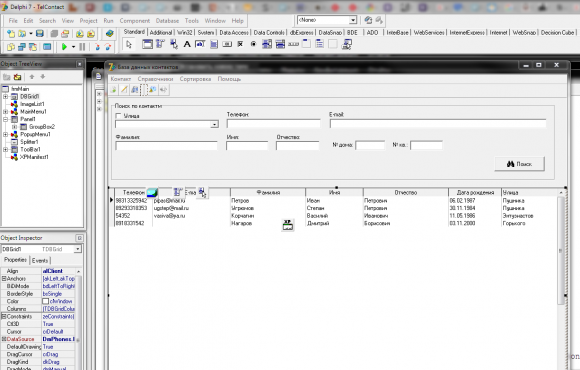The width and height of the screenshot is (580, 370).
Task: Run the project with the green arrow
Action: tap(64, 47)
